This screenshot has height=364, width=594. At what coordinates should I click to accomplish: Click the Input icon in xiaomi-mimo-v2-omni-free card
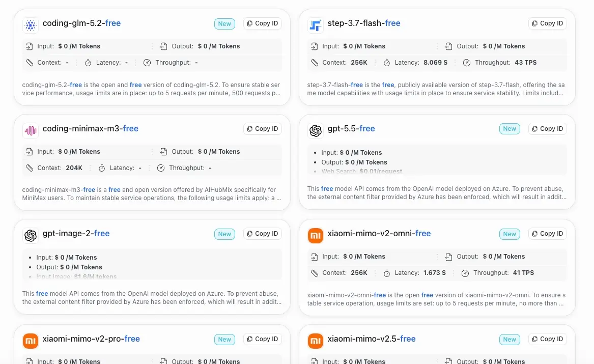pyautogui.click(x=314, y=257)
